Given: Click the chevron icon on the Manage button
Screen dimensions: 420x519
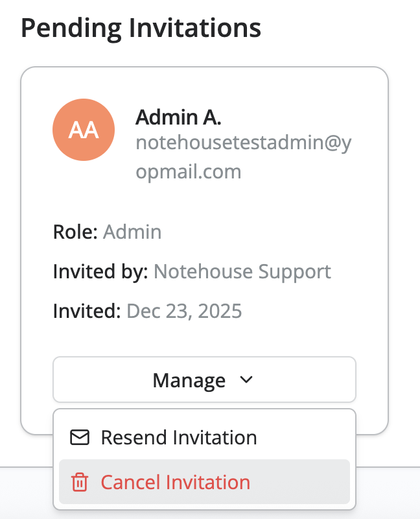Looking at the screenshot, I should tap(246, 381).
